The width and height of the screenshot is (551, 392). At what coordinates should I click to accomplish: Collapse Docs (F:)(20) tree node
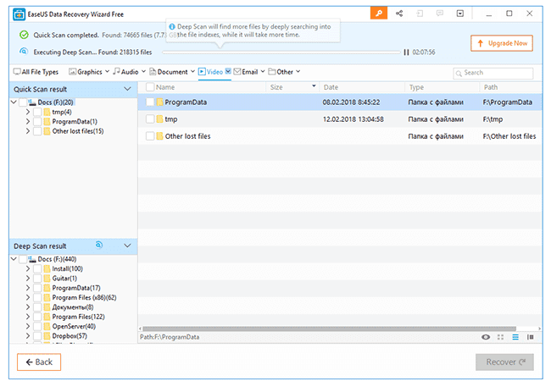(x=14, y=102)
